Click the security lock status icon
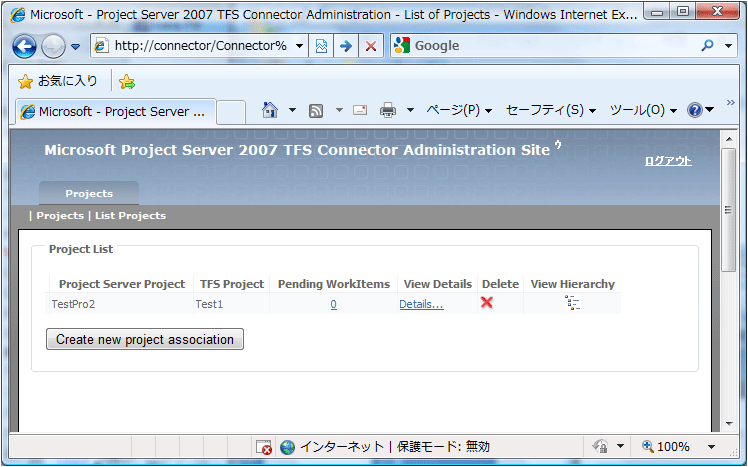This screenshot has height=467, width=748. point(600,446)
